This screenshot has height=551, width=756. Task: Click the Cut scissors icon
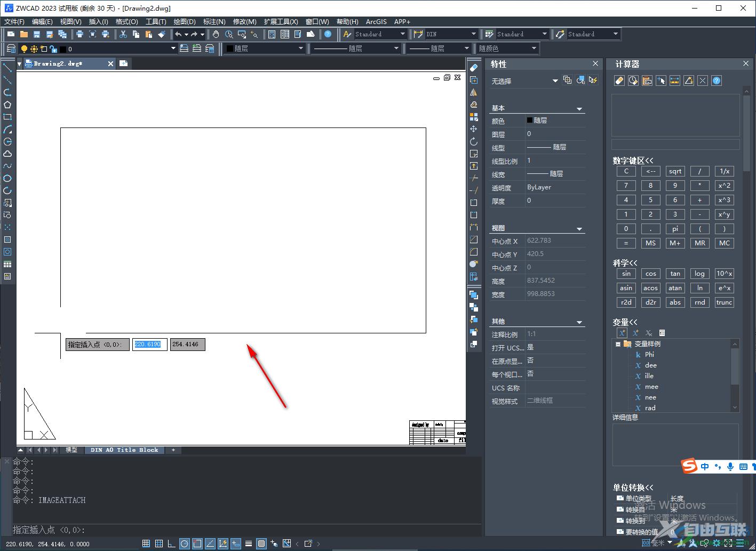click(123, 34)
